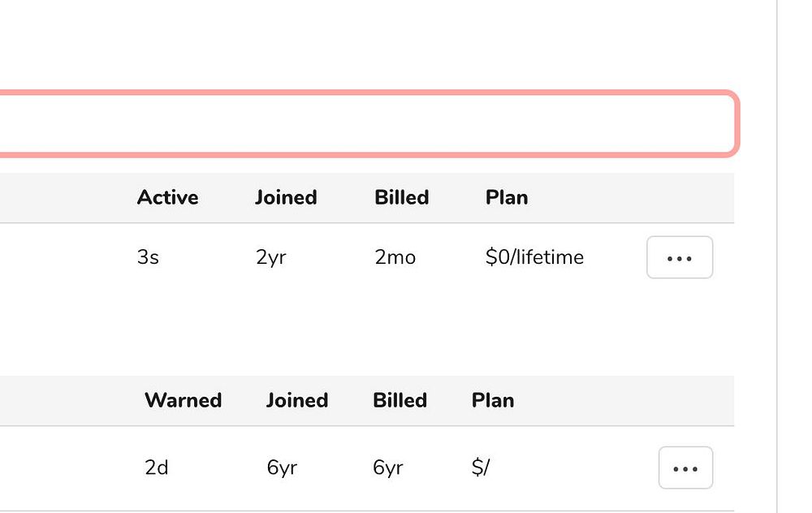Screen dimensions: 812x513
Task: Click the Billed header in the Active table
Action: [402, 197]
